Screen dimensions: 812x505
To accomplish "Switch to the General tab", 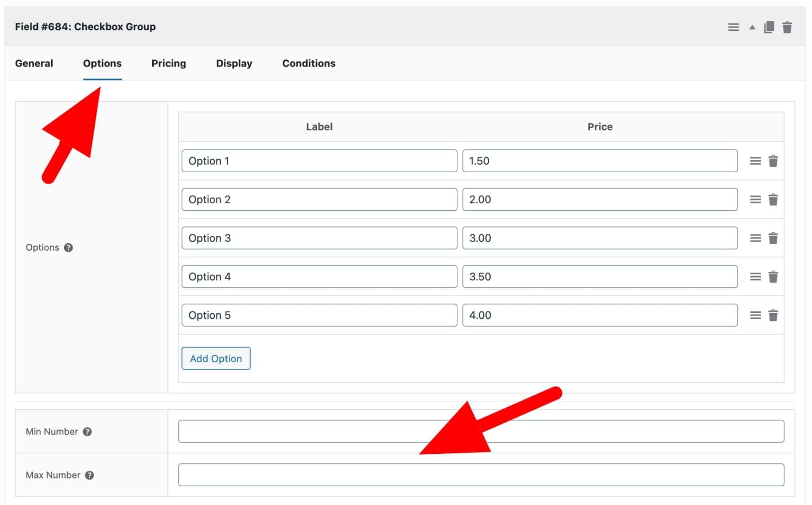I will click(x=34, y=63).
